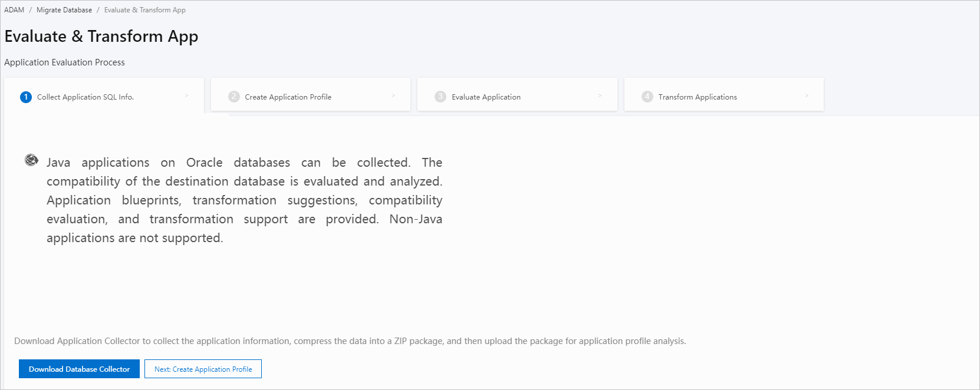Click the step 4 number circle icon

647,97
